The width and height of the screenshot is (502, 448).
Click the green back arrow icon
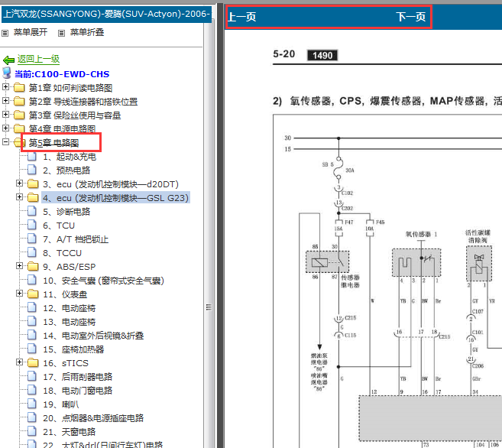coord(8,60)
